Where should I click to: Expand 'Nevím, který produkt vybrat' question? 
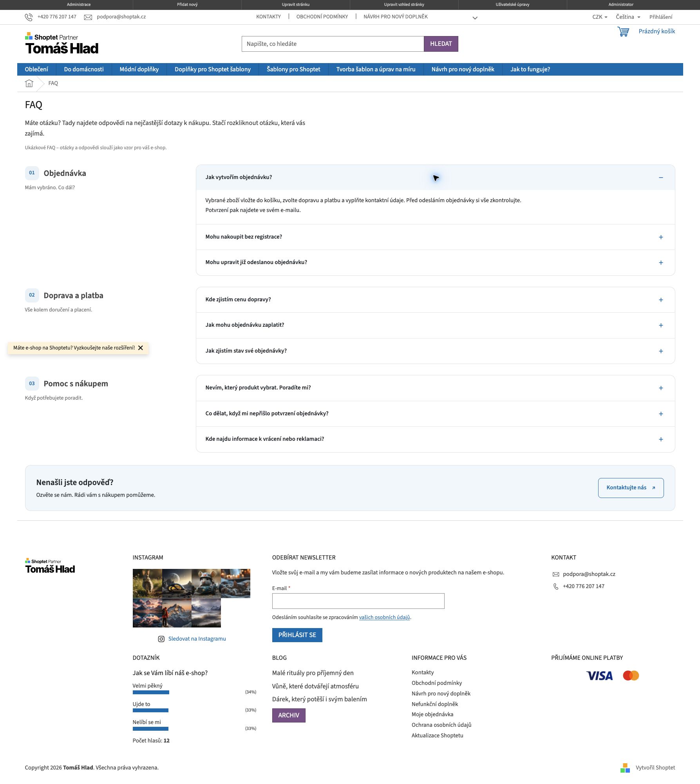(435, 388)
